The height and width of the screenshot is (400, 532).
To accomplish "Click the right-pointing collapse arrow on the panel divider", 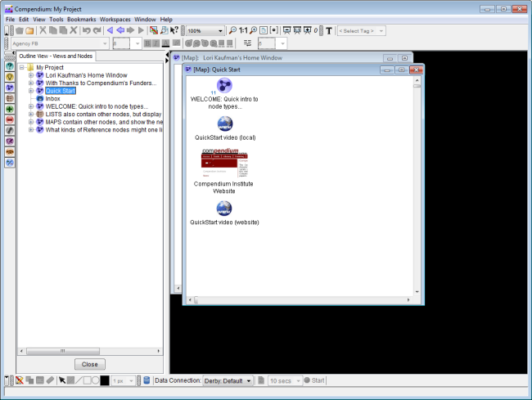I will pos(167,61).
